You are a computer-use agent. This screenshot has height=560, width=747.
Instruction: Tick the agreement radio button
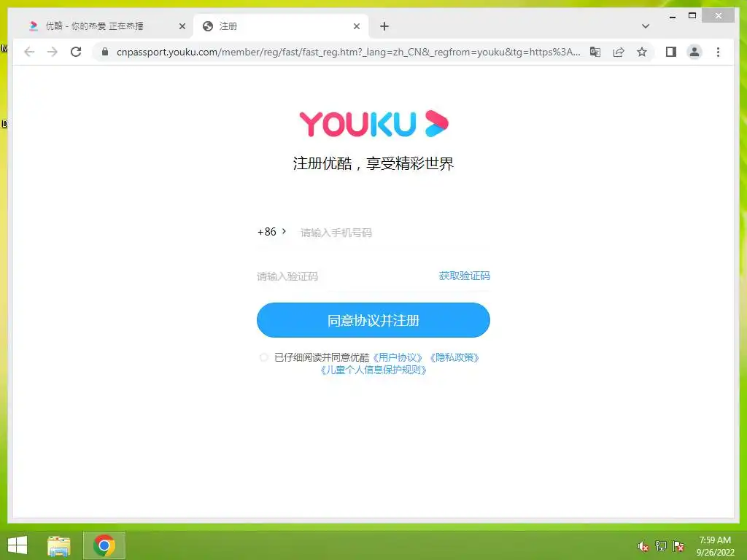point(263,357)
